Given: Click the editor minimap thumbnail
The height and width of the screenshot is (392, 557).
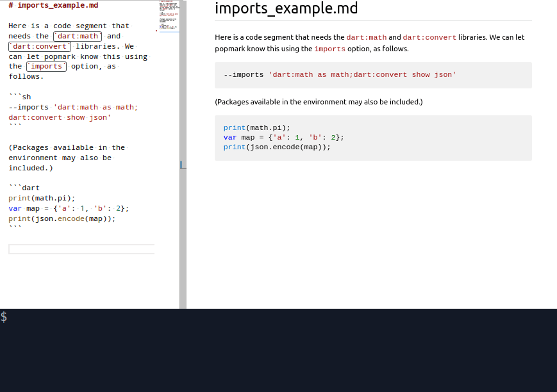Looking at the screenshot, I should (169, 16).
